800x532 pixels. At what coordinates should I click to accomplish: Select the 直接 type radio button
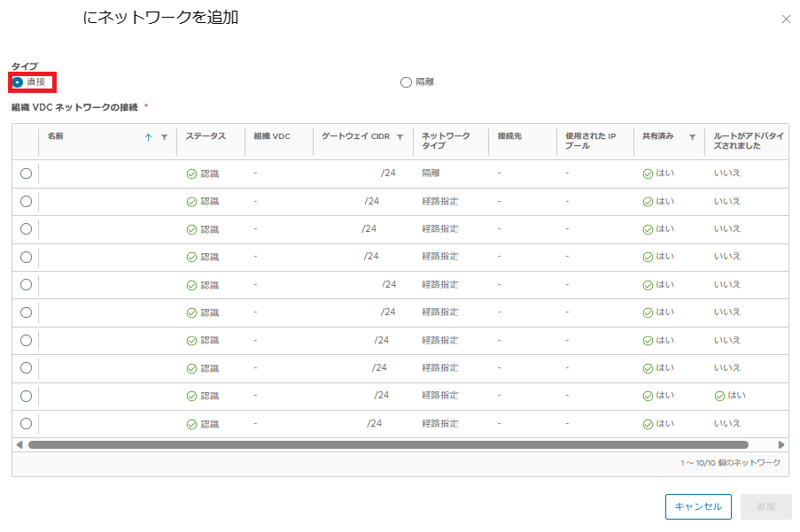pos(18,82)
